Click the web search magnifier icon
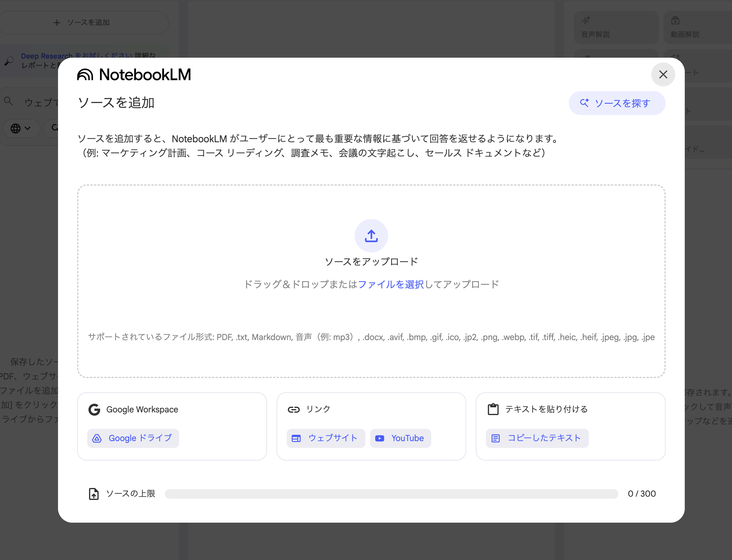 8,101
